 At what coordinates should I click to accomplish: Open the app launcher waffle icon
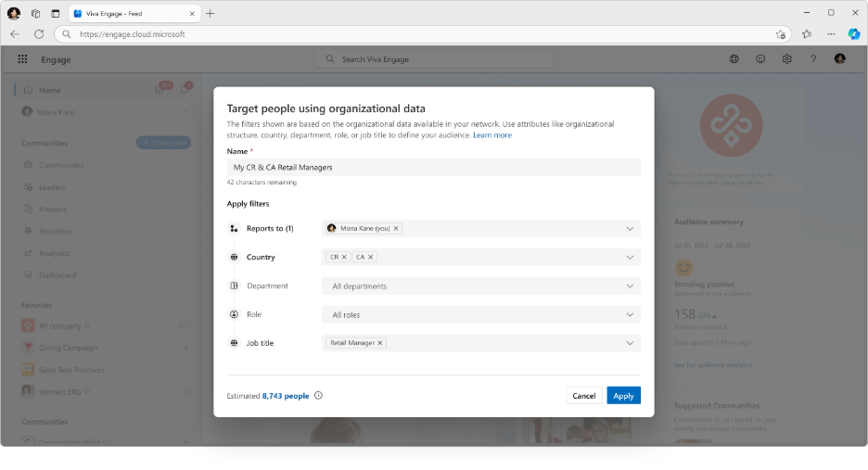click(x=23, y=59)
